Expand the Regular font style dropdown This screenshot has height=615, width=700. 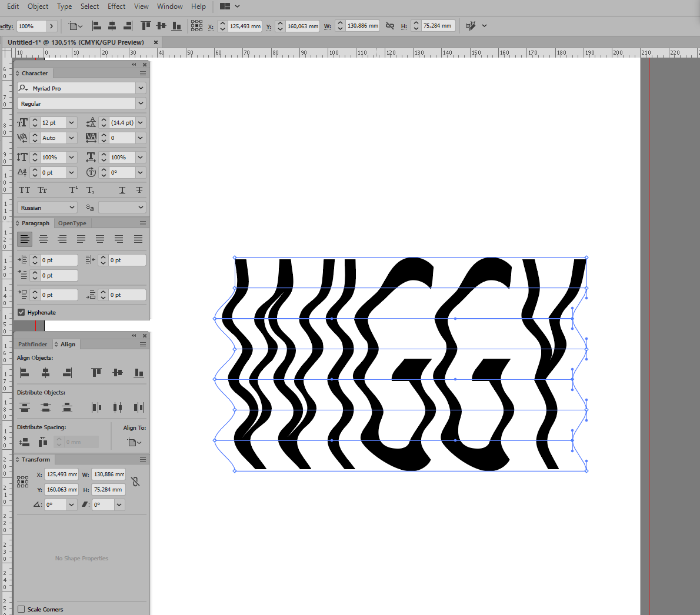point(141,103)
